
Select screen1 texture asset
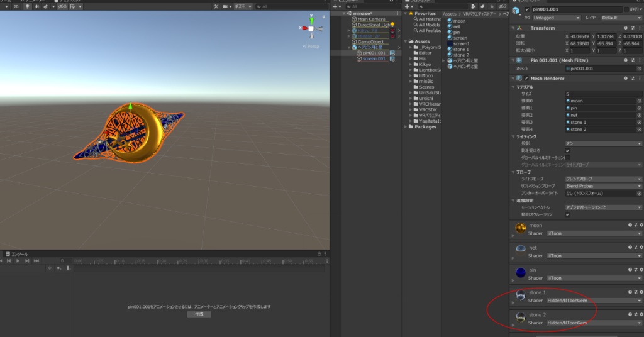tap(458, 44)
